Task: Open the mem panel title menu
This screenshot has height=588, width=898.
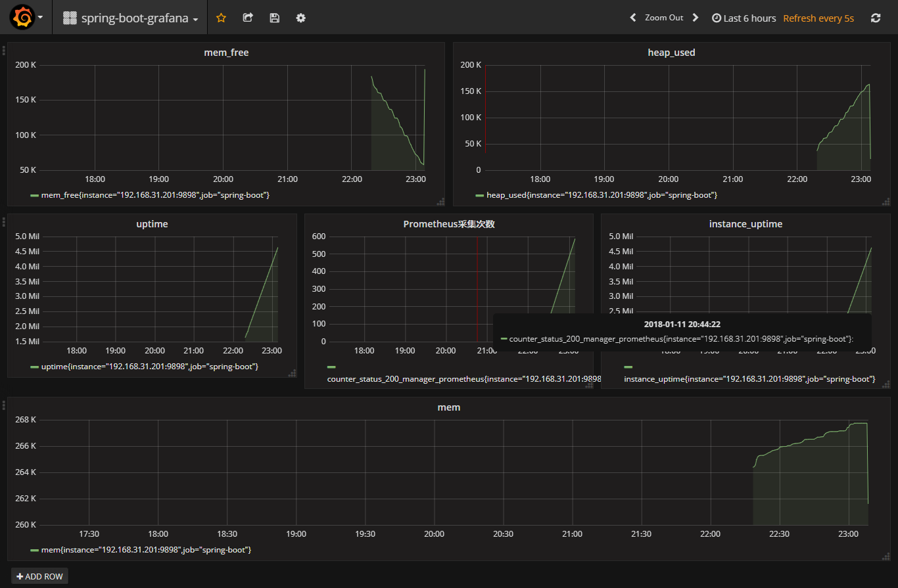Action: [449, 407]
